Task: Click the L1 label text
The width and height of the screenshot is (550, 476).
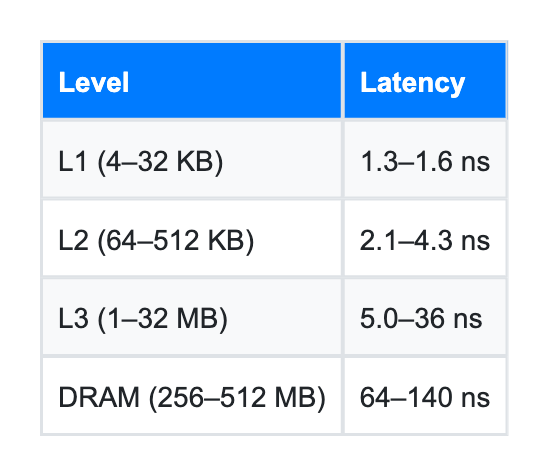Action: (73, 161)
